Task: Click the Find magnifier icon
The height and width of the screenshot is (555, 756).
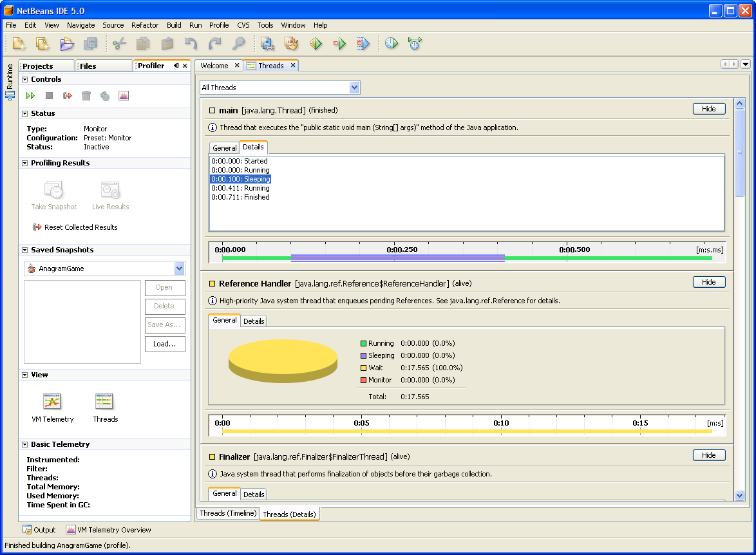Action: click(x=239, y=44)
